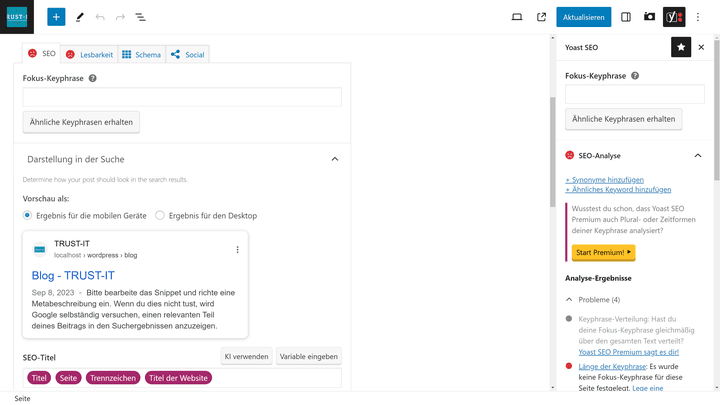Image resolution: width=720 pixels, height=405 pixels.
Task: Open the document overview list view
Action: coord(140,17)
